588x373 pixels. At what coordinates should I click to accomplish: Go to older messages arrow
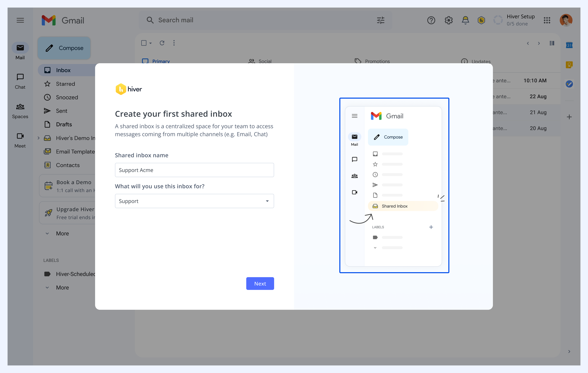click(x=539, y=43)
